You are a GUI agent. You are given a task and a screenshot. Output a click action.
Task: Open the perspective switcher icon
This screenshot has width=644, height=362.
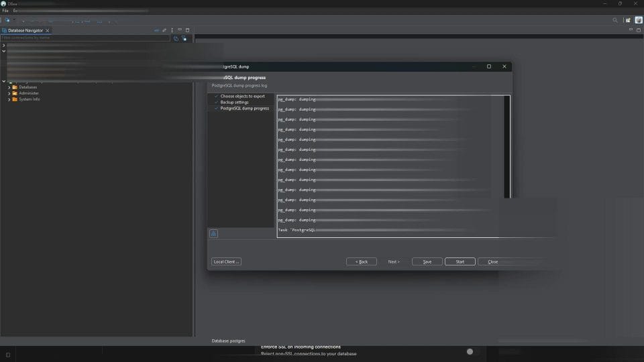(628, 20)
